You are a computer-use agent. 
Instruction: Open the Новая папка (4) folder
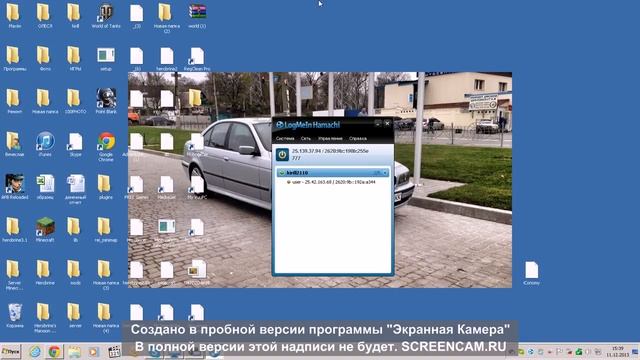[106, 318]
